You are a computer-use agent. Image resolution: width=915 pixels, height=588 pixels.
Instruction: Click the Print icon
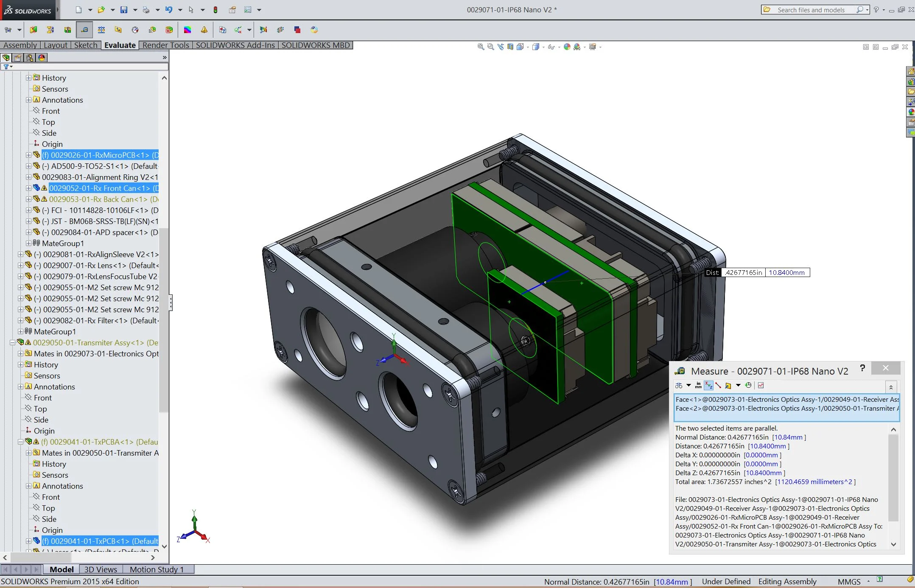[x=146, y=10]
